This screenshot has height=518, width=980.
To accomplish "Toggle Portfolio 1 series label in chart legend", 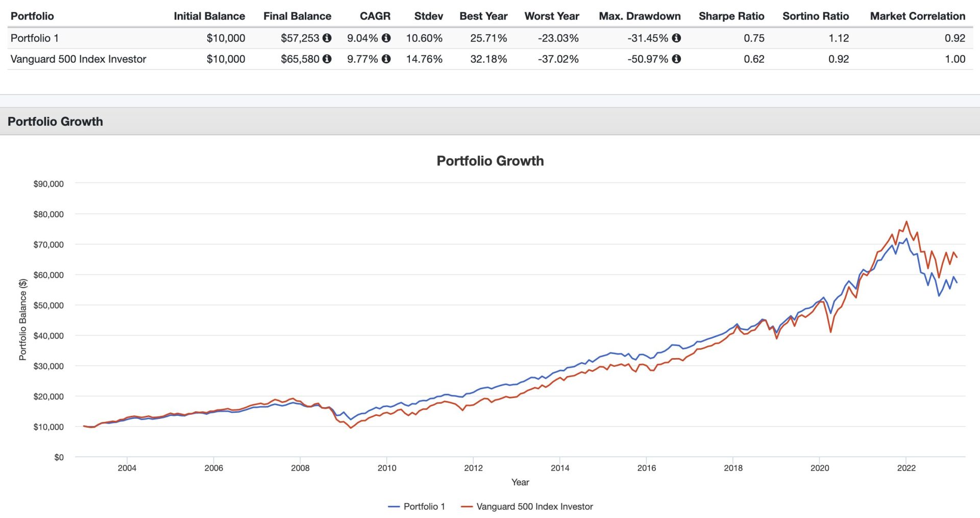I will pyautogui.click(x=424, y=506).
